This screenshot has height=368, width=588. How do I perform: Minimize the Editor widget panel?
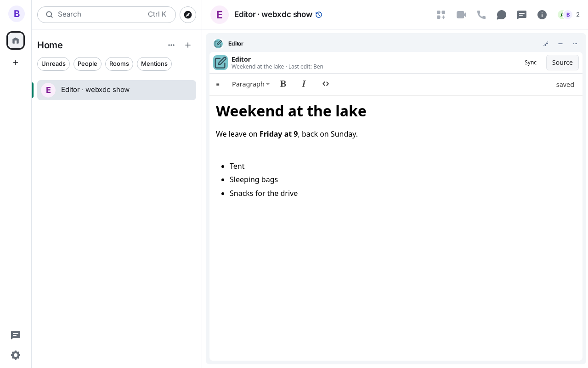(560, 44)
